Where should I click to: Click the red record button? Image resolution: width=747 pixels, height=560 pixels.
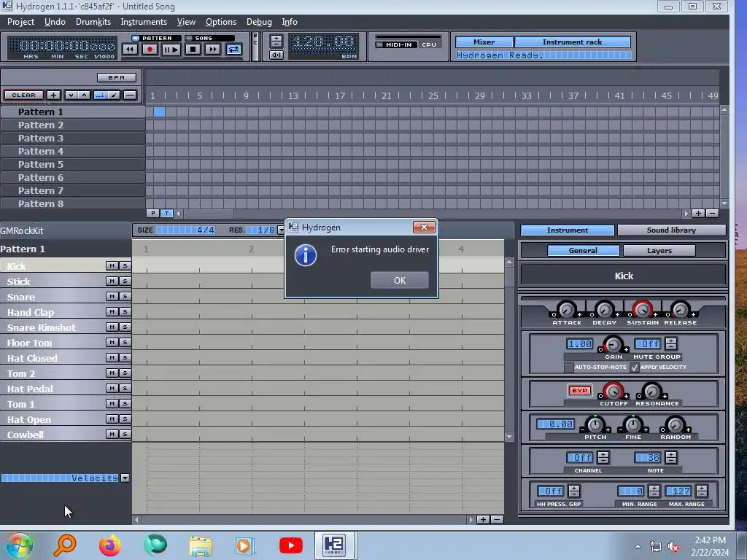(x=150, y=49)
